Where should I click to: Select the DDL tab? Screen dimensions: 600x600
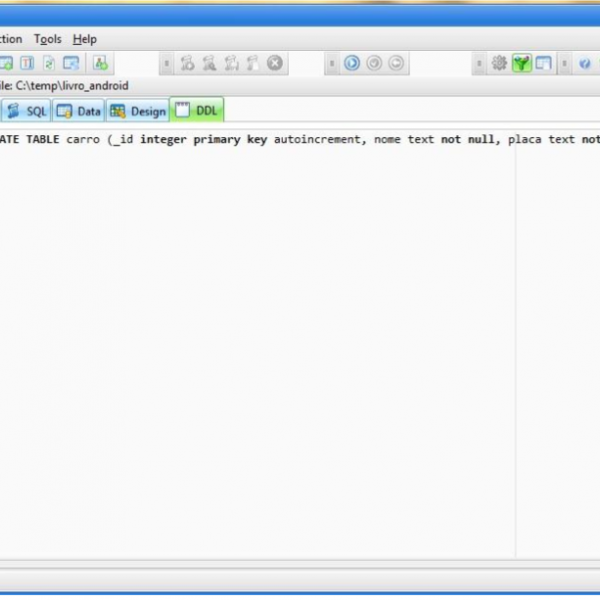pyautogui.click(x=197, y=111)
